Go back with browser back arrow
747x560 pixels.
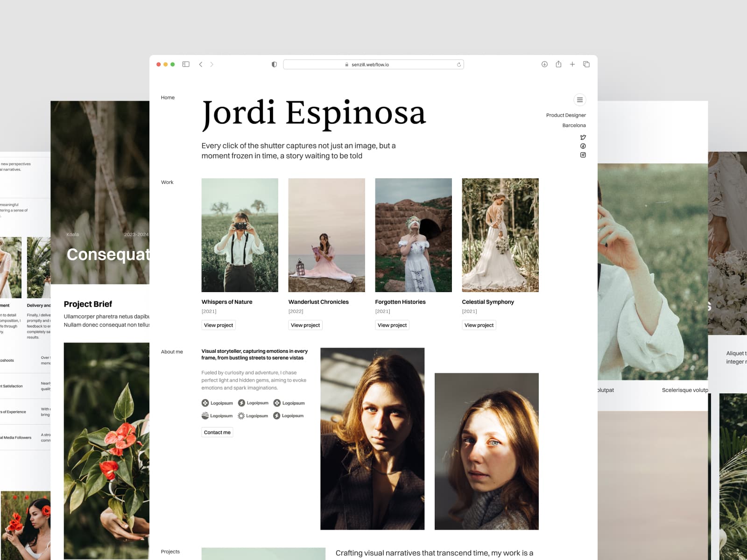pos(201,64)
